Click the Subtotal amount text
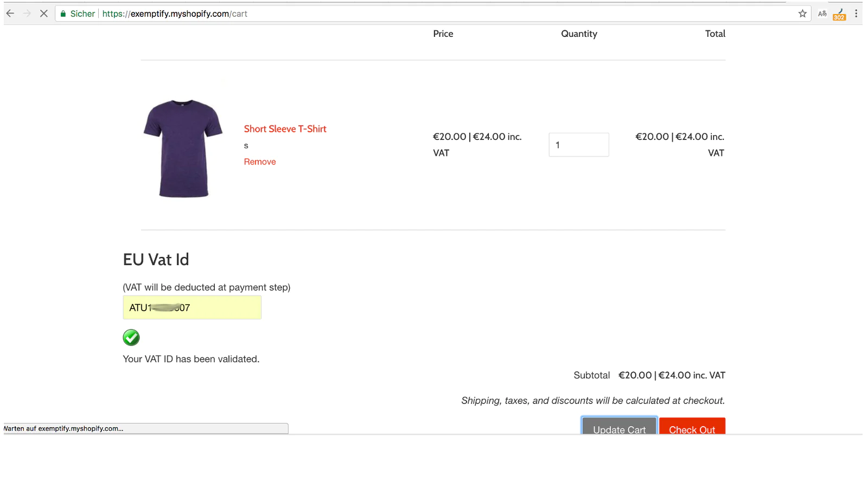 [672, 375]
